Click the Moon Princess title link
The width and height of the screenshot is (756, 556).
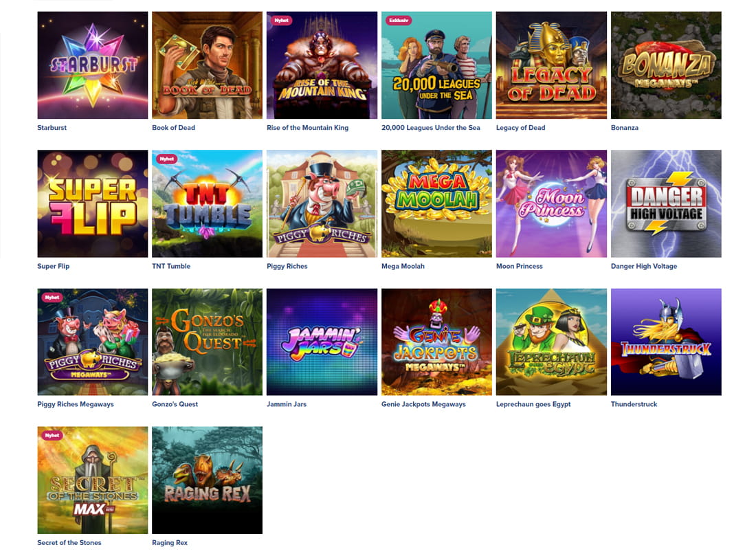(520, 266)
